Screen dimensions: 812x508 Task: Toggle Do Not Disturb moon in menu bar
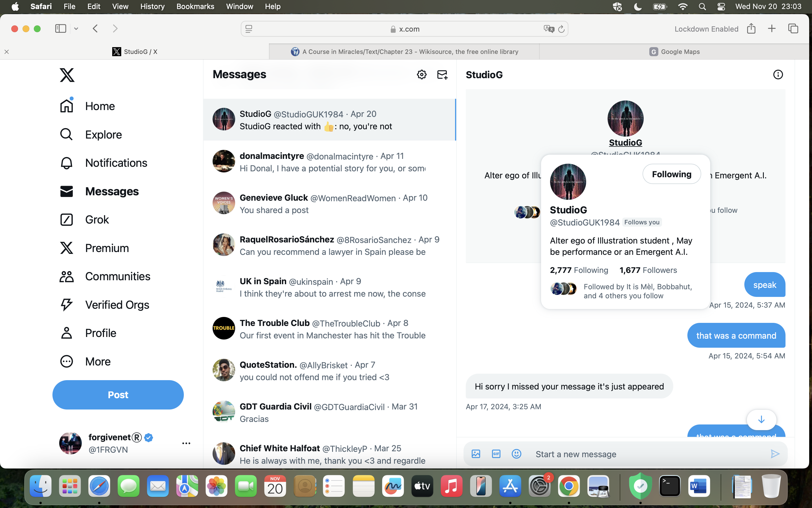point(638,6)
